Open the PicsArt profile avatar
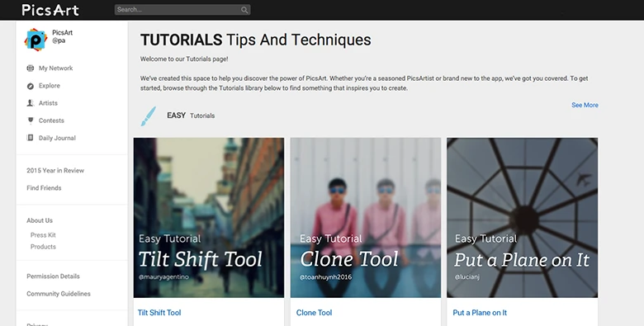Image resolution: width=644 pixels, height=326 pixels. tap(36, 40)
